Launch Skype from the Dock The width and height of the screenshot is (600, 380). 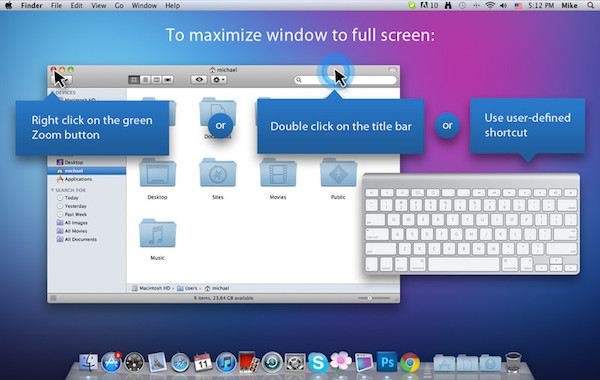[318, 362]
